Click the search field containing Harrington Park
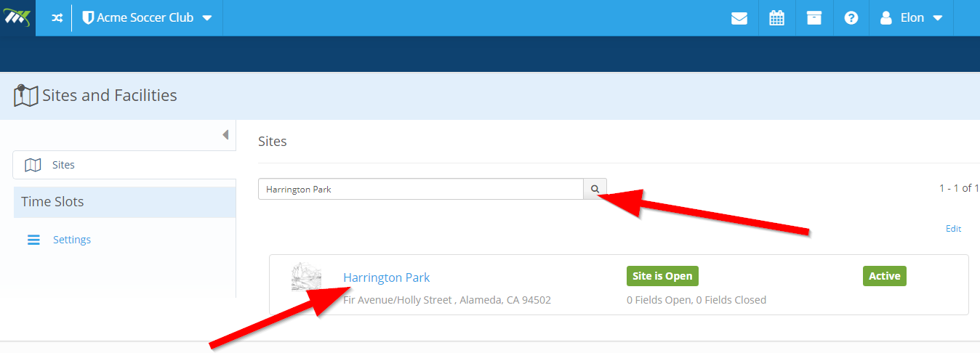Image resolution: width=980 pixels, height=353 pixels. point(421,189)
